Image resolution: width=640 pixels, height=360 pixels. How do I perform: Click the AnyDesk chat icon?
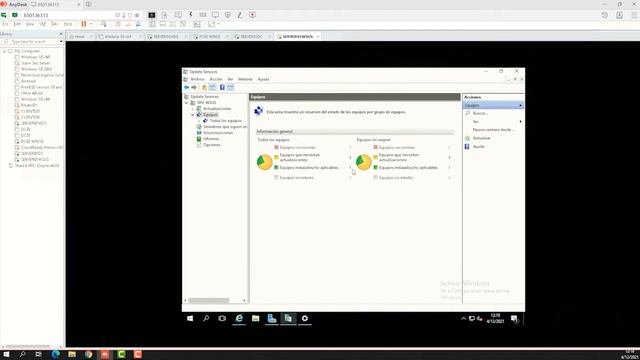pos(178,15)
